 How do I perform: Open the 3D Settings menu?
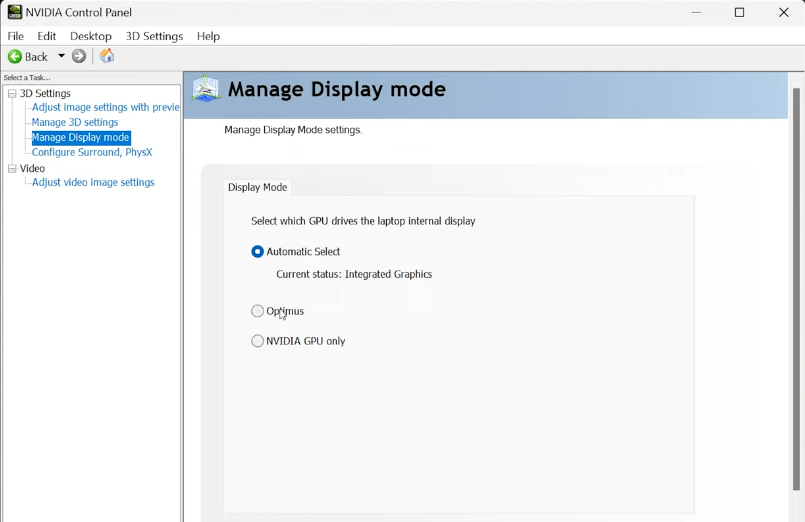pos(154,36)
